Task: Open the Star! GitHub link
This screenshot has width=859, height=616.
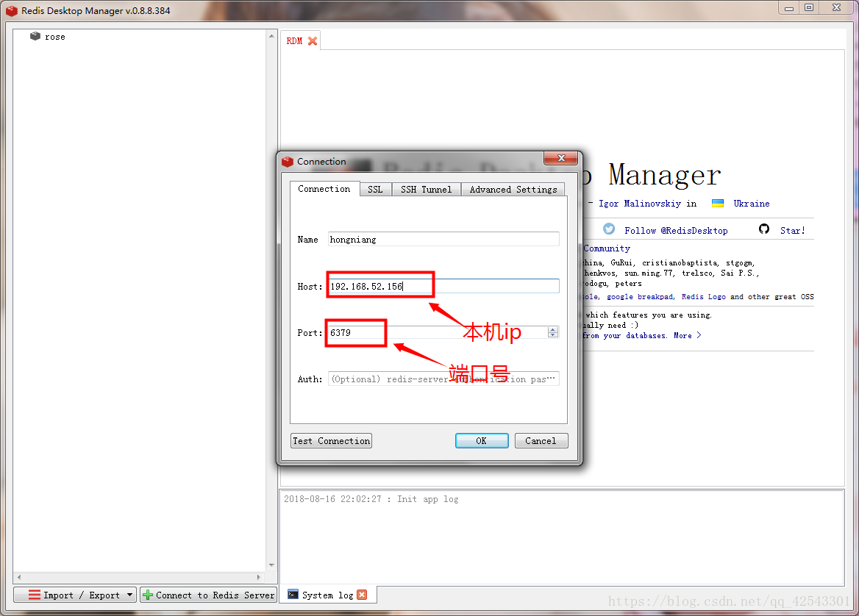Action: coord(793,231)
